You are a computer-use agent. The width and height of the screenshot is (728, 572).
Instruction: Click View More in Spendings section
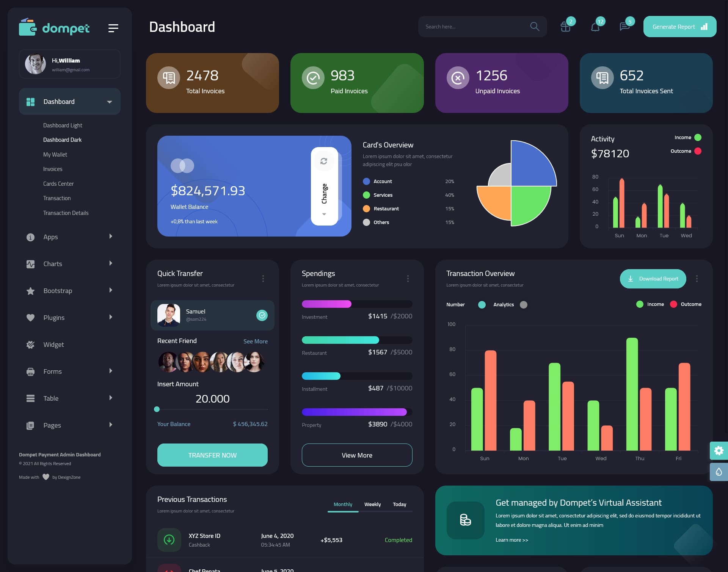pyautogui.click(x=357, y=455)
